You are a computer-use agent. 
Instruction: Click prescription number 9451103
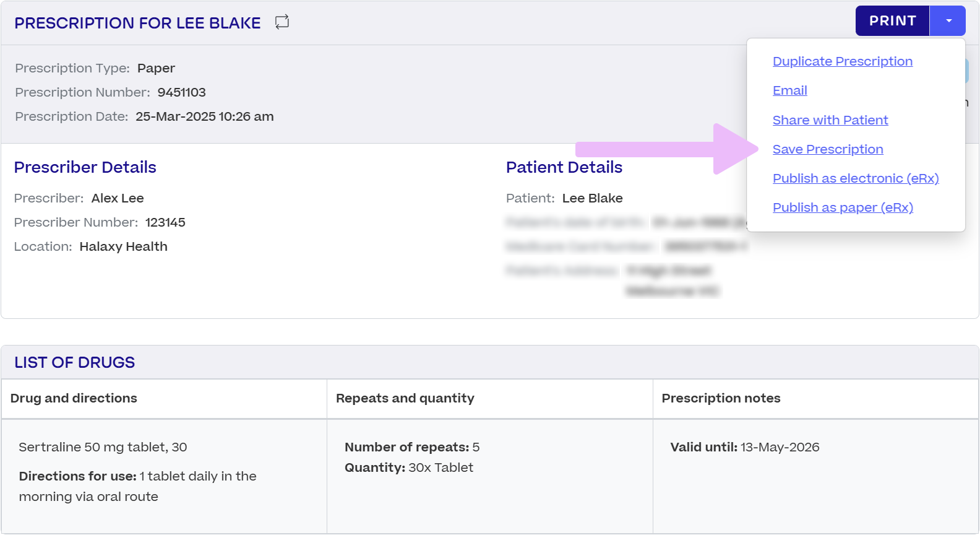tap(181, 92)
